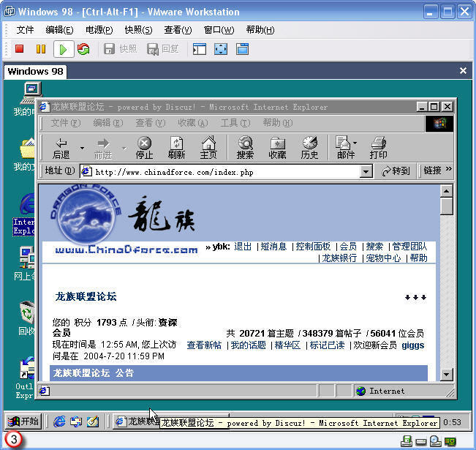Open the IE 工具(T) menu
The height and width of the screenshot is (450, 476).
pos(235,123)
